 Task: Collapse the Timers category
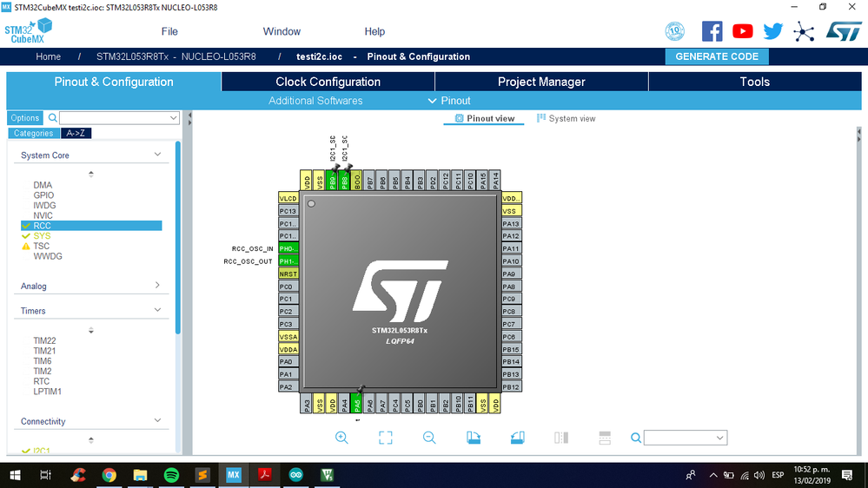coord(157,310)
